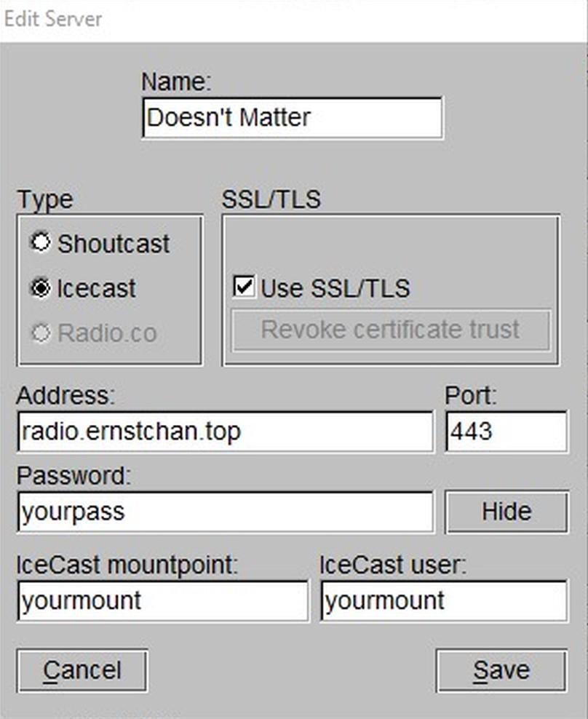Click Revoke certificate trust button
Image resolution: width=588 pixels, height=719 pixels.
(x=391, y=330)
